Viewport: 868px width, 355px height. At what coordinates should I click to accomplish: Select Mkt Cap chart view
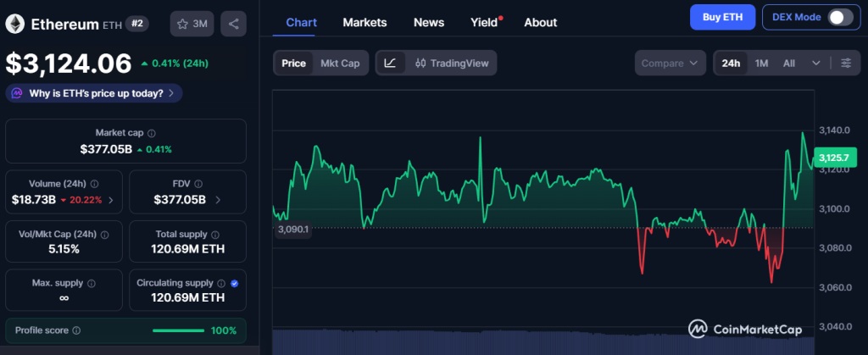click(x=340, y=63)
